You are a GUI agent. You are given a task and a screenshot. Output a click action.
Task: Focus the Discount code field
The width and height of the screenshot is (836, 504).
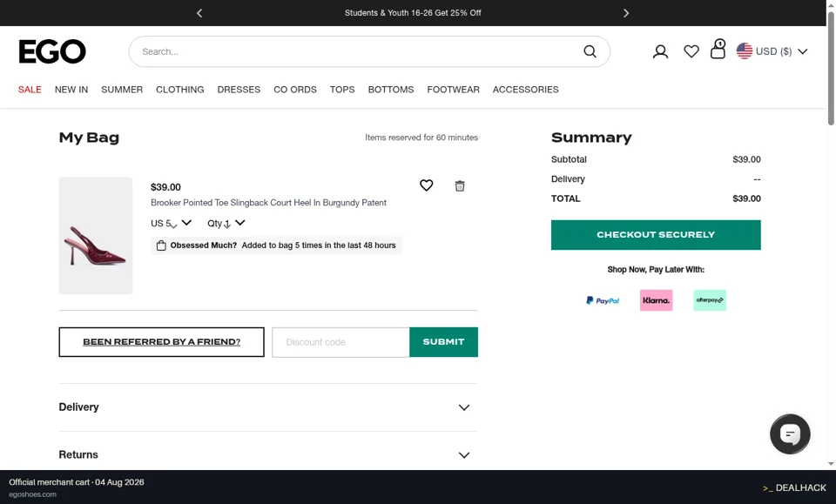pos(340,342)
